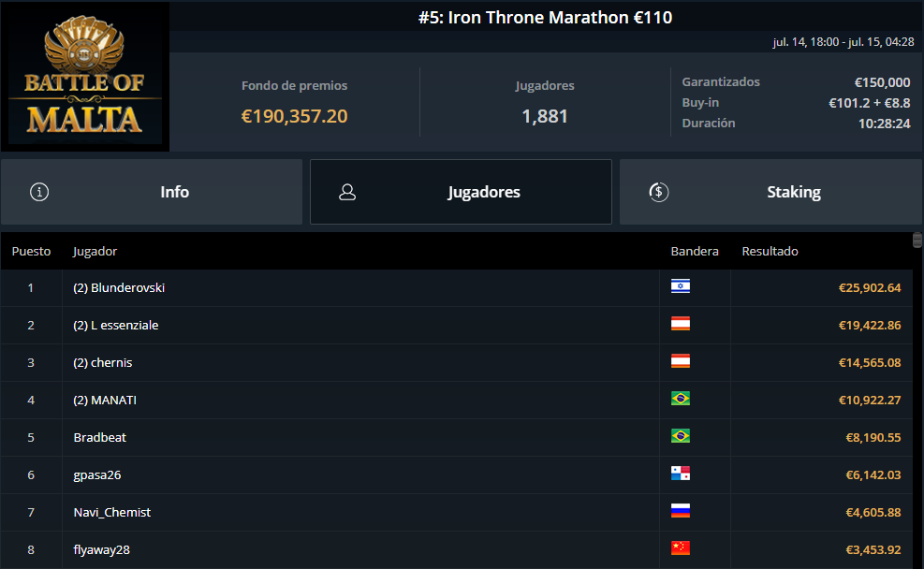The width and height of the screenshot is (924, 569).
Task: Click the Buy-in label
Action: pyautogui.click(x=700, y=103)
